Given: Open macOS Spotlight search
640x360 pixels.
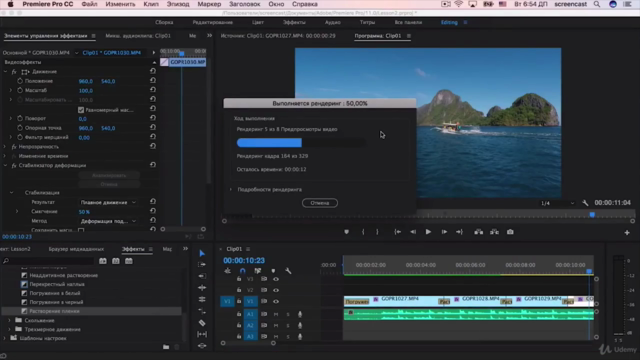Looking at the screenshot, I should (x=597, y=4).
